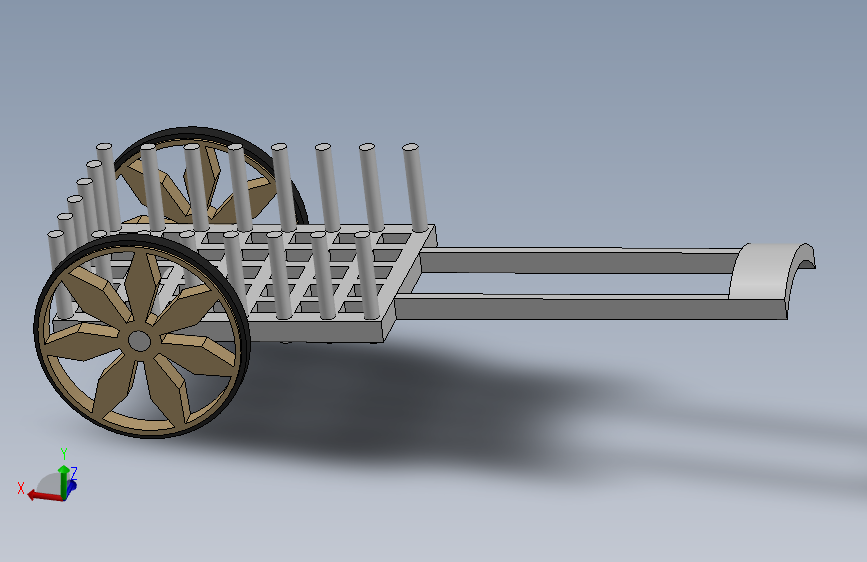Click the blue Z axis of the triad
Viewport: 867px width, 562px height.
pos(72,486)
